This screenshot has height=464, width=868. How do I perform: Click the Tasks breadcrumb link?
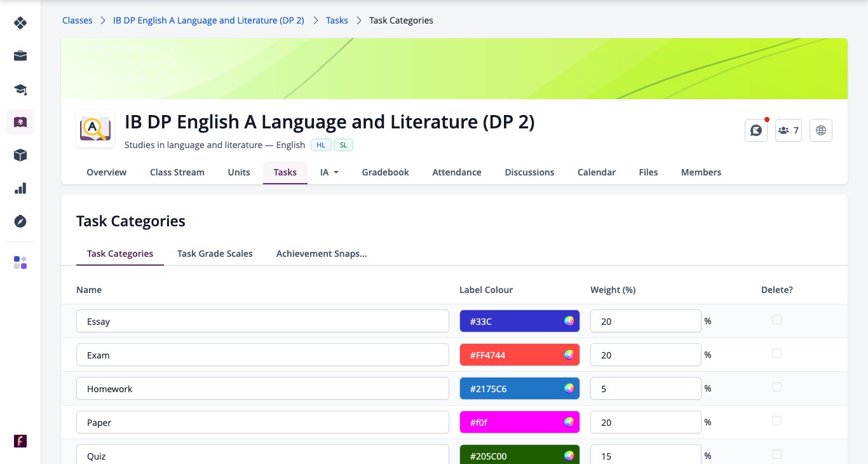(337, 20)
